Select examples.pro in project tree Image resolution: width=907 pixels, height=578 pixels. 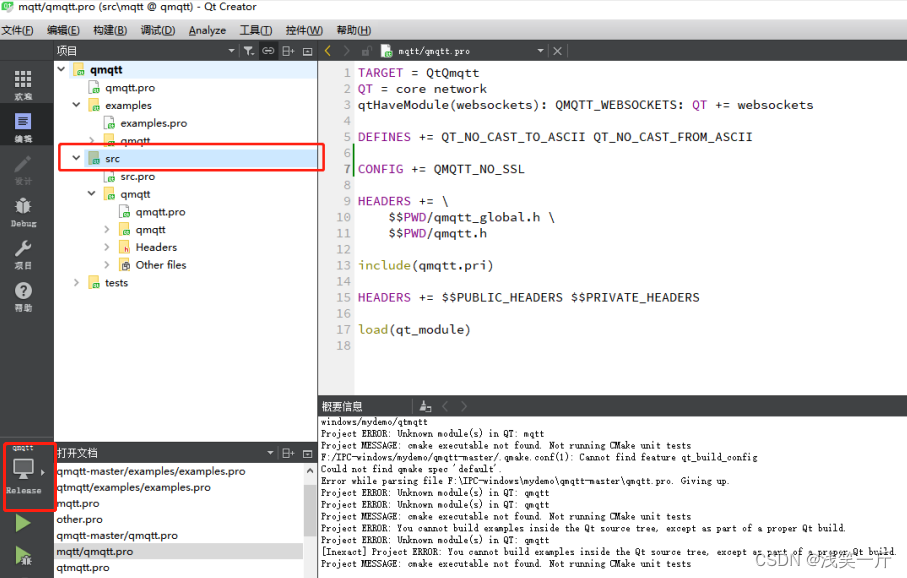[x=153, y=123]
